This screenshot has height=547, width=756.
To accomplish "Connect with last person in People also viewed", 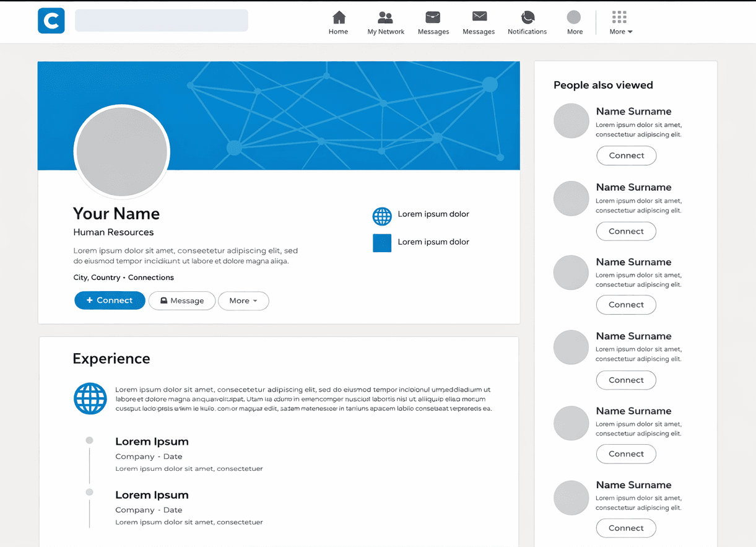I will [x=626, y=528].
